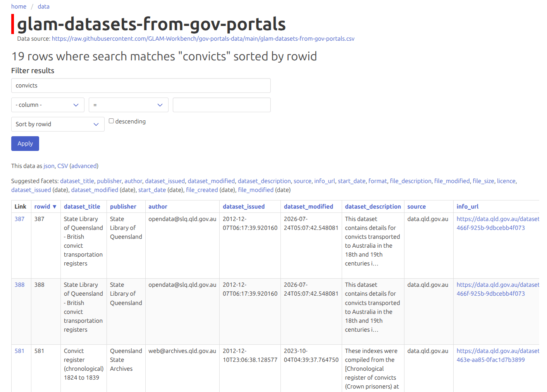Expand the Sort by rowid dropdown
547x392 pixels.
(x=58, y=124)
